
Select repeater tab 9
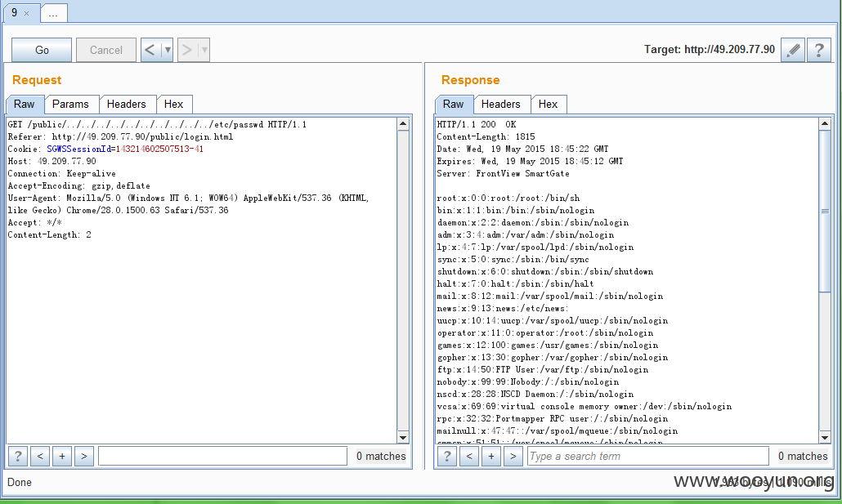(15, 12)
